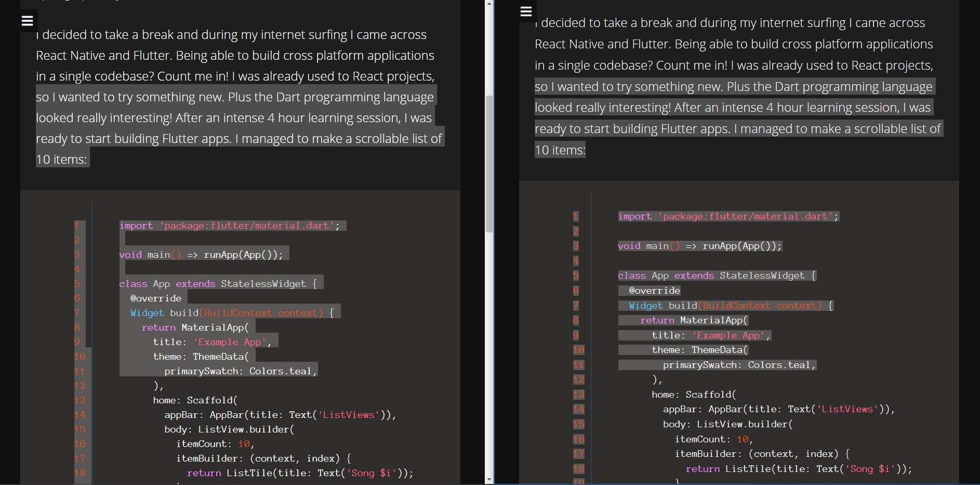This screenshot has width=980, height=485.
Task: Click 'in a single codebase?' line in right paragraph
Action: 734,65
